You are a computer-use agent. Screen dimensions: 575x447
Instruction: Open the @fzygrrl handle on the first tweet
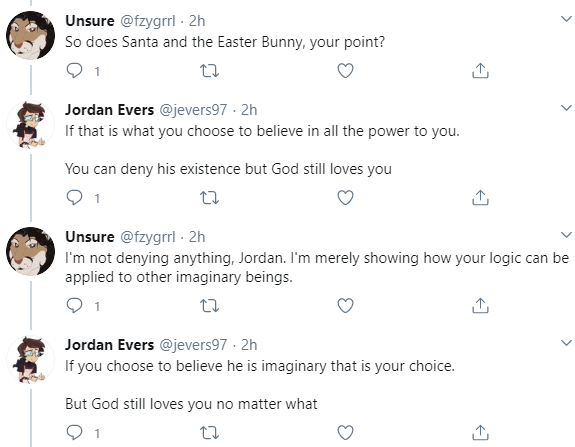pyautogui.click(x=148, y=21)
